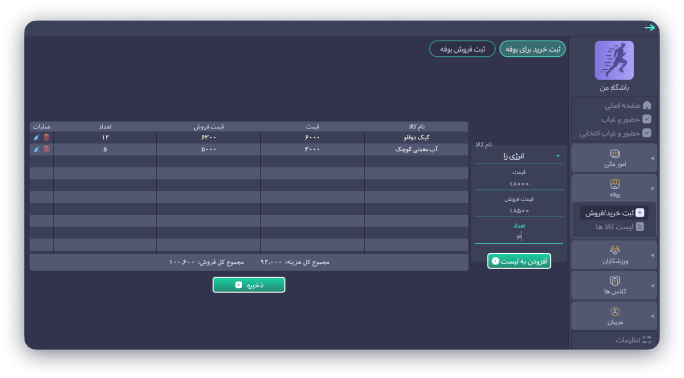Click the running figure gym logo
Image resolution: width=684 pixels, height=378 pixels.
(x=614, y=61)
